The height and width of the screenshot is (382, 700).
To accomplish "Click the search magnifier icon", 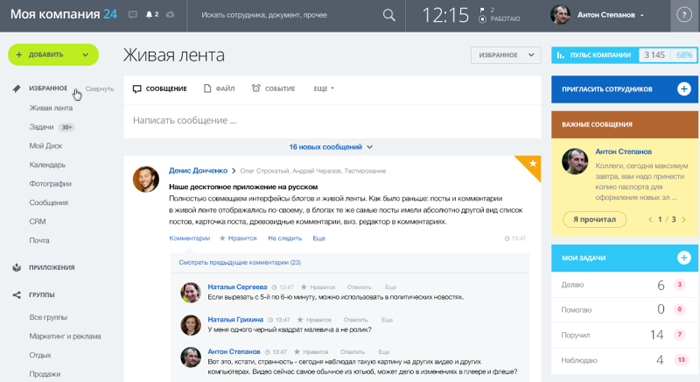I will click(389, 15).
